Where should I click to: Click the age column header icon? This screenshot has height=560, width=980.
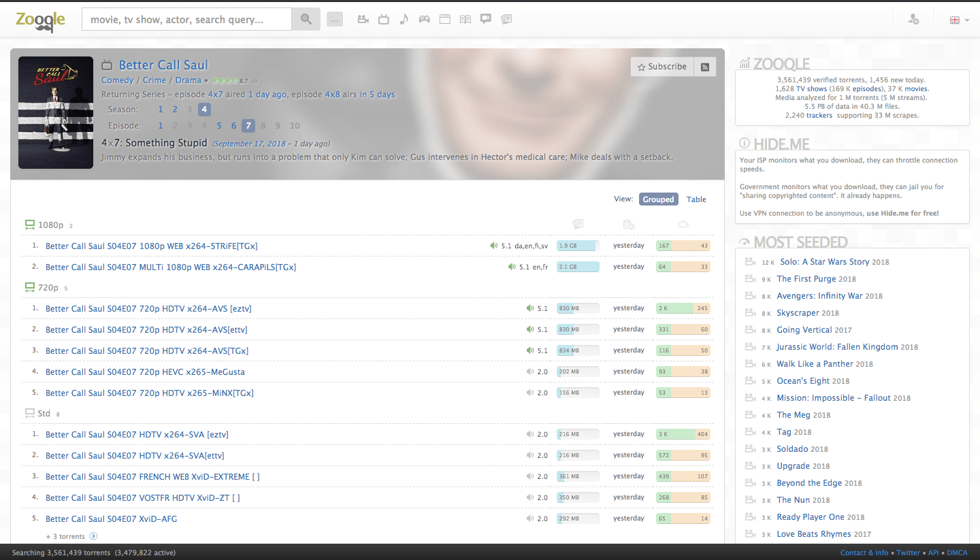(629, 225)
